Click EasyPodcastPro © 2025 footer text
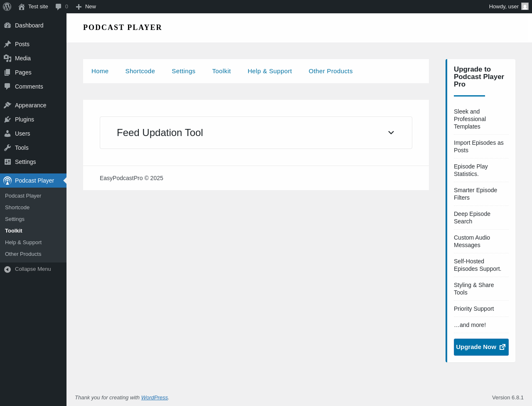 (131, 178)
